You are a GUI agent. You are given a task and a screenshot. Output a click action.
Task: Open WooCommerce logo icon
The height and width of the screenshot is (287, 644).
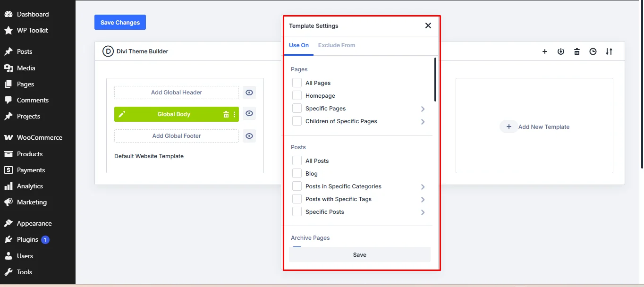click(x=8, y=137)
